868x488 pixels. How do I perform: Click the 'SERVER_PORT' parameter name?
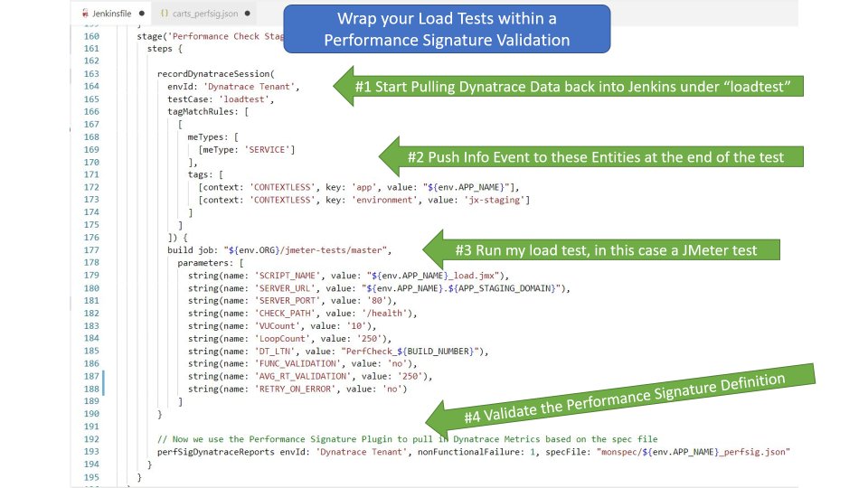click(288, 300)
